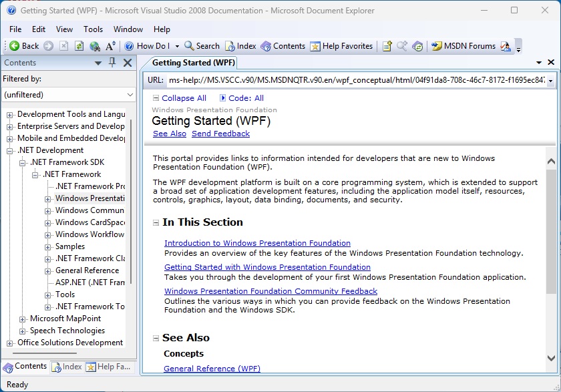The height and width of the screenshot is (392, 561).
Task: Click the Ask a Question icon after MSDN Forums
Action: pyautogui.click(x=506, y=46)
